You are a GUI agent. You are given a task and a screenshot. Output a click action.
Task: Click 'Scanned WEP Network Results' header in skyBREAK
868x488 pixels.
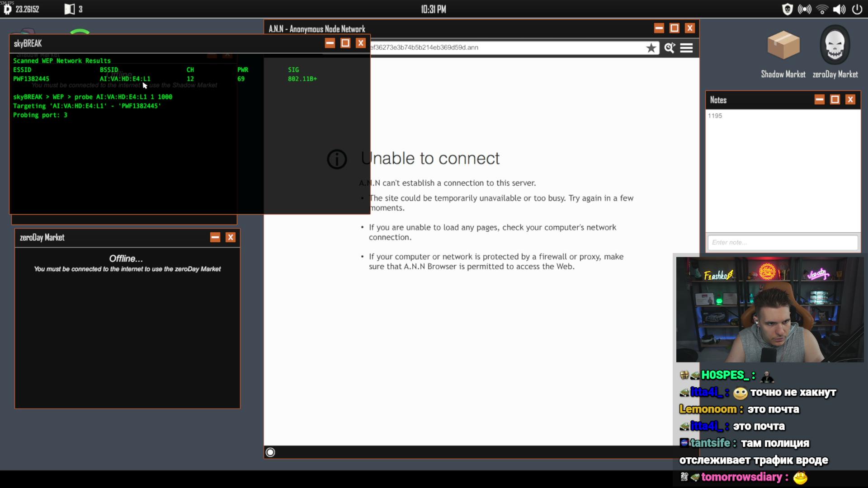pyautogui.click(x=62, y=61)
